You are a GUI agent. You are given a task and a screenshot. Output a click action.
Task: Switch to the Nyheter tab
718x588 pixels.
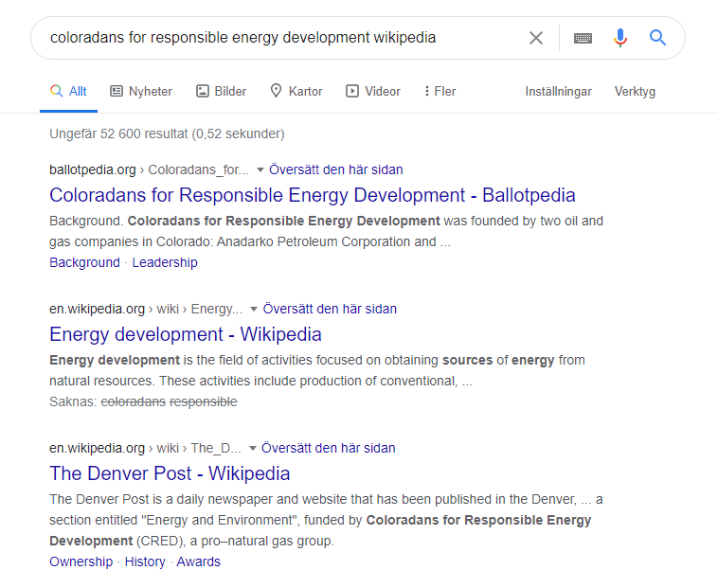point(141,92)
